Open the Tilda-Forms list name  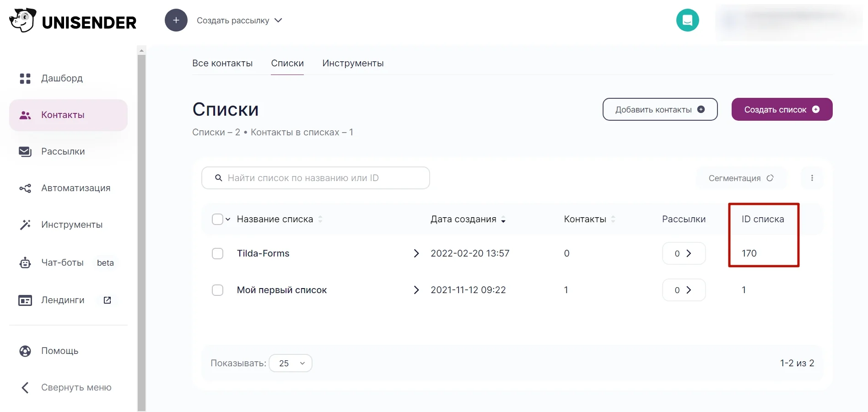tap(263, 253)
